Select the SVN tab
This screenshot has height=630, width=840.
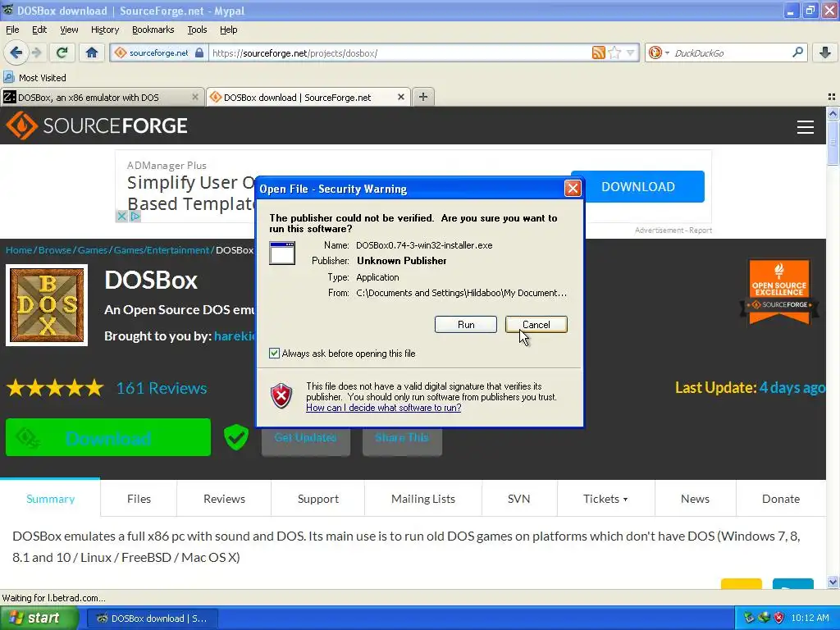click(x=518, y=499)
